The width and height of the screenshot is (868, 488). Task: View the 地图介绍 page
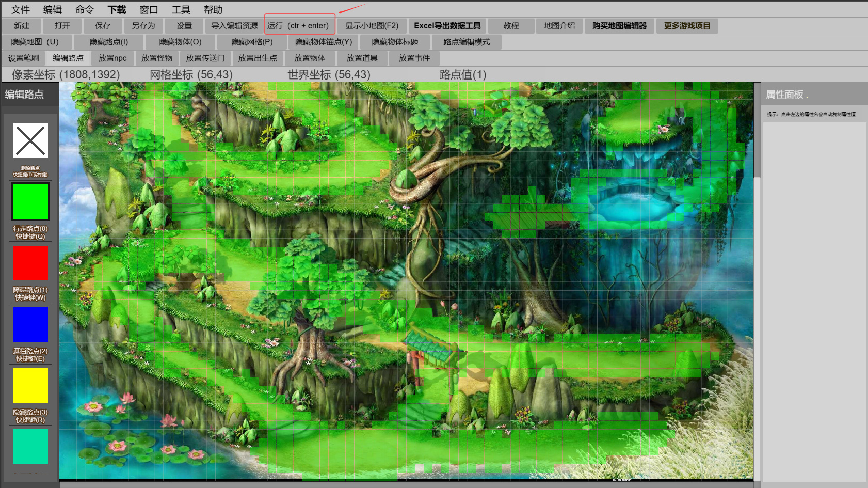click(x=559, y=26)
